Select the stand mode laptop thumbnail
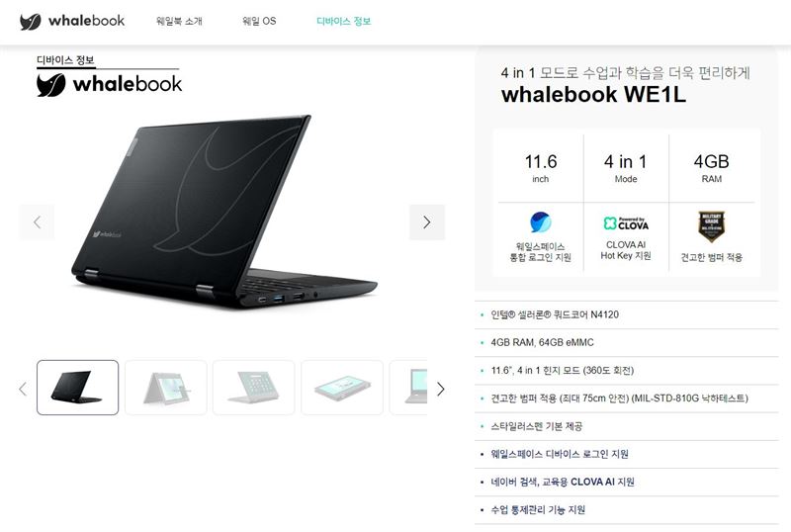 coord(254,388)
